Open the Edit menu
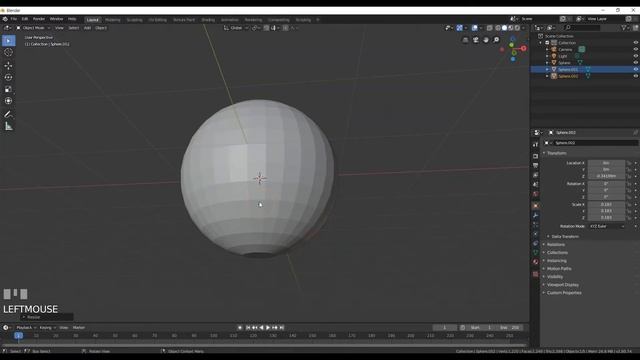 (25, 19)
